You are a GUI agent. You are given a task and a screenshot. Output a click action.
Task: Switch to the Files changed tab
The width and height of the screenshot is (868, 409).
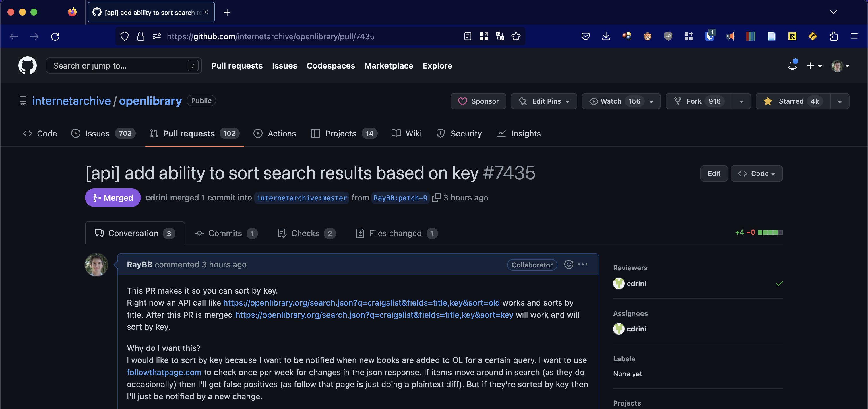(395, 232)
